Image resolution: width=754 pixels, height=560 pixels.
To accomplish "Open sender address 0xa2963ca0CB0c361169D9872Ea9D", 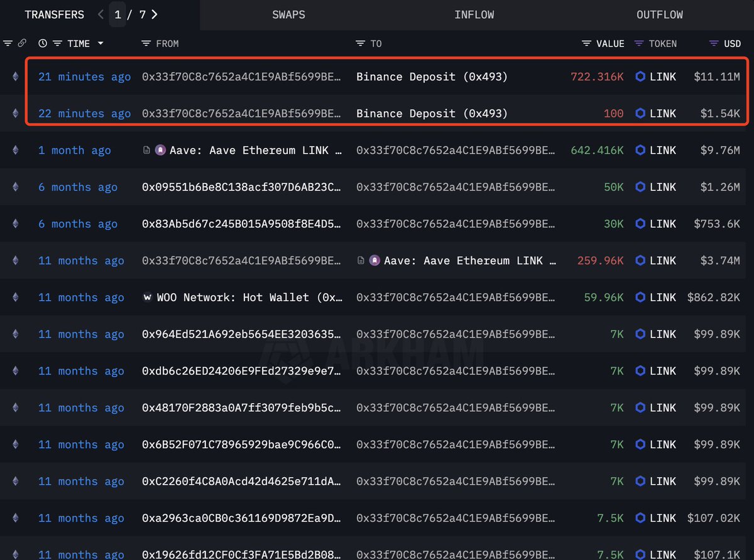I will tap(242, 519).
